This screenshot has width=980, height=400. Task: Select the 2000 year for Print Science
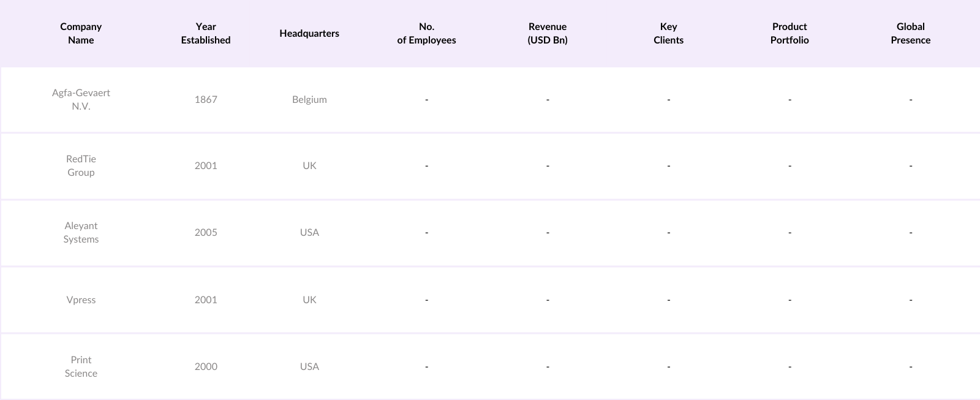206,366
